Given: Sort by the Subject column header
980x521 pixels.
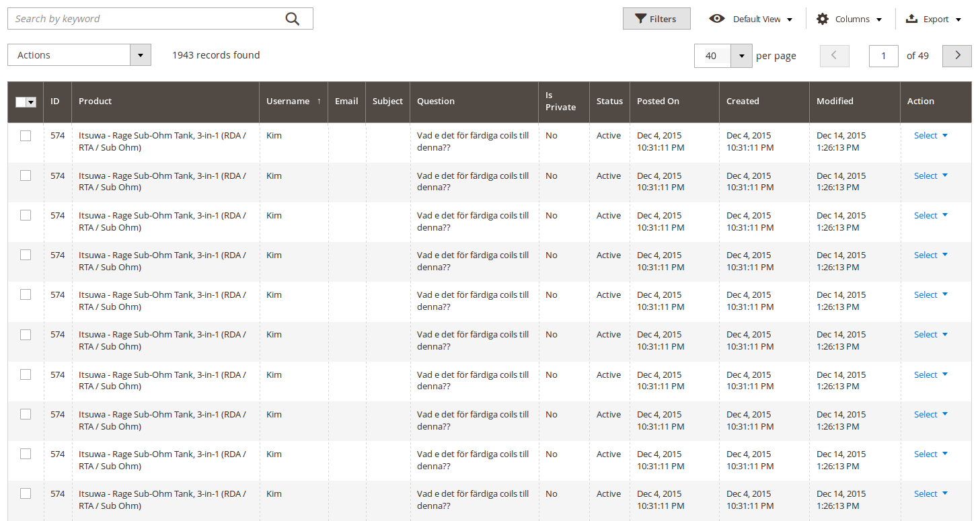Looking at the screenshot, I should click(x=387, y=101).
